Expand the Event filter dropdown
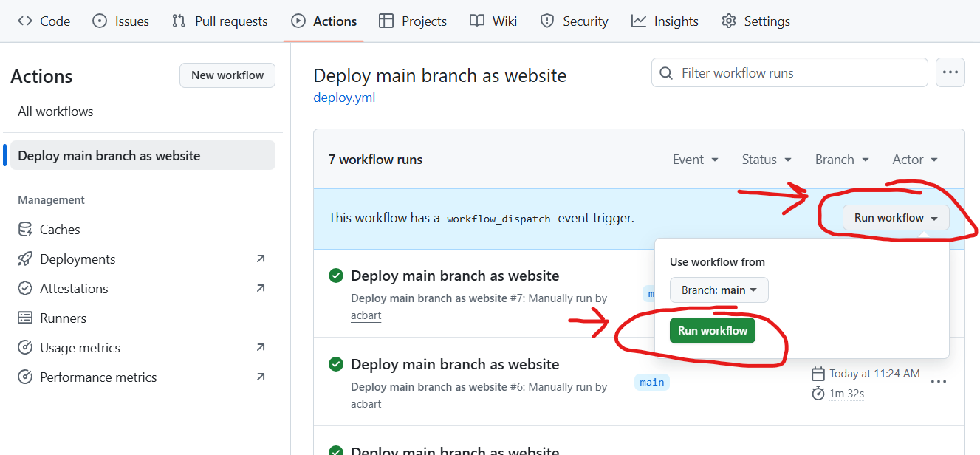 695,159
